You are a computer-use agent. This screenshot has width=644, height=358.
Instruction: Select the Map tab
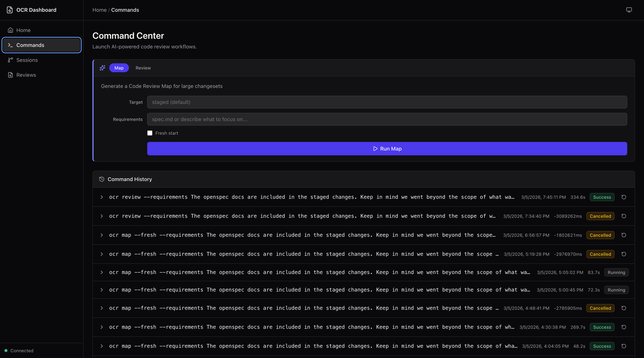pos(119,68)
